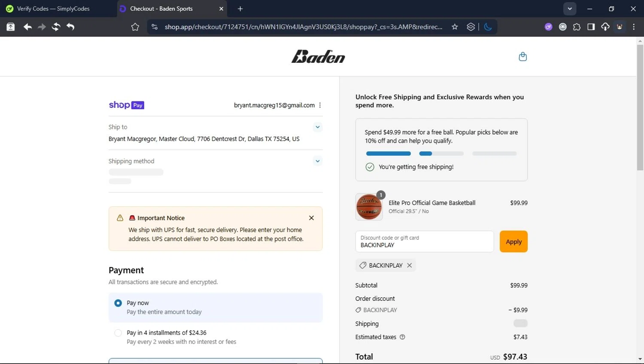Click the – $9.99 discount amount

(518, 310)
